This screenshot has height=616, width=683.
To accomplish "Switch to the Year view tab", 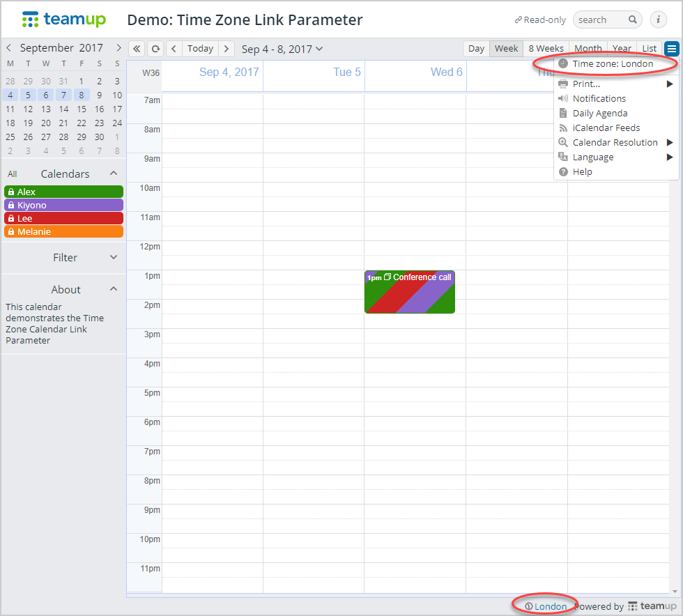I will (622, 49).
